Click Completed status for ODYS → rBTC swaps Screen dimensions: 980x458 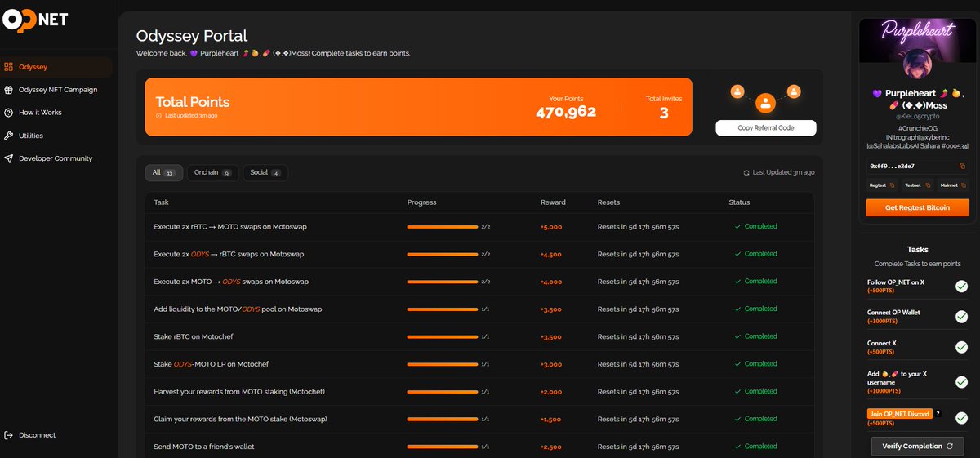tap(755, 254)
